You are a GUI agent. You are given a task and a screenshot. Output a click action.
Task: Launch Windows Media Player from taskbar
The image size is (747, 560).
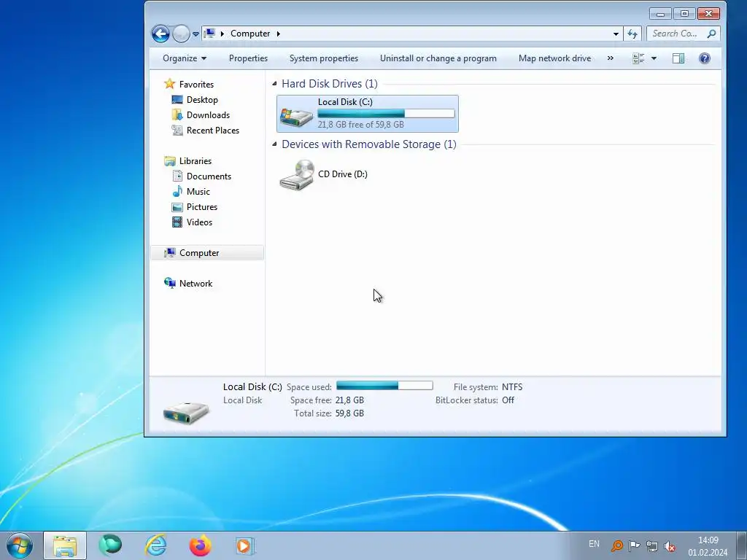pyautogui.click(x=245, y=545)
